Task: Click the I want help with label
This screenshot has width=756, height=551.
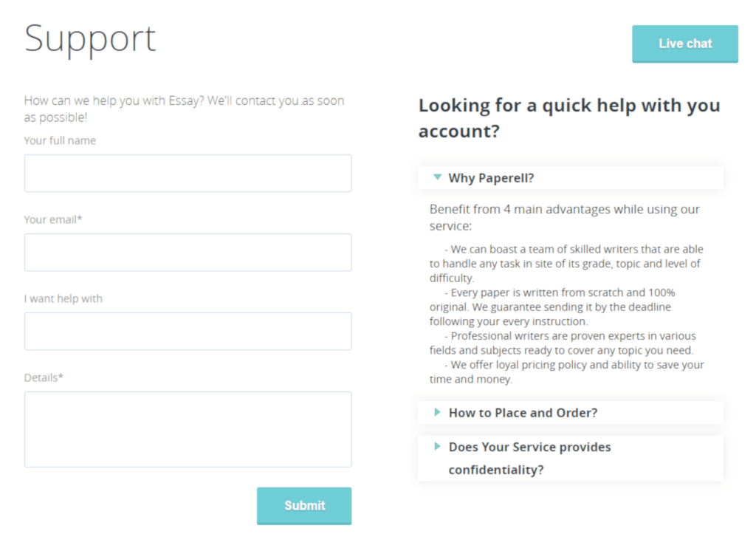Action: coord(63,298)
